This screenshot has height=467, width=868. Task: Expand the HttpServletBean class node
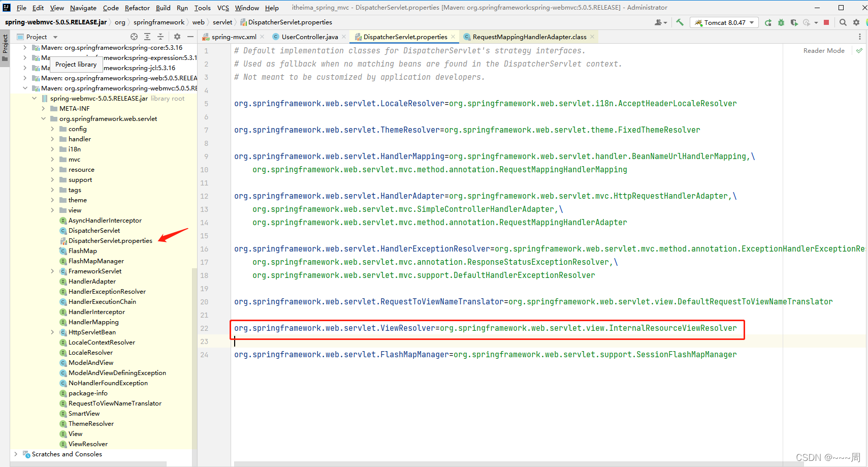(x=52, y=332)
